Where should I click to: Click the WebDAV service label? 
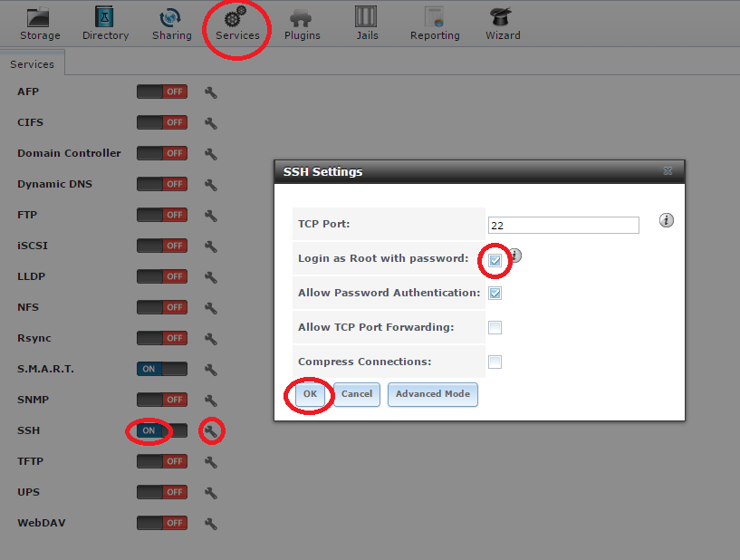pyautogui.click(x=42, y=523)
